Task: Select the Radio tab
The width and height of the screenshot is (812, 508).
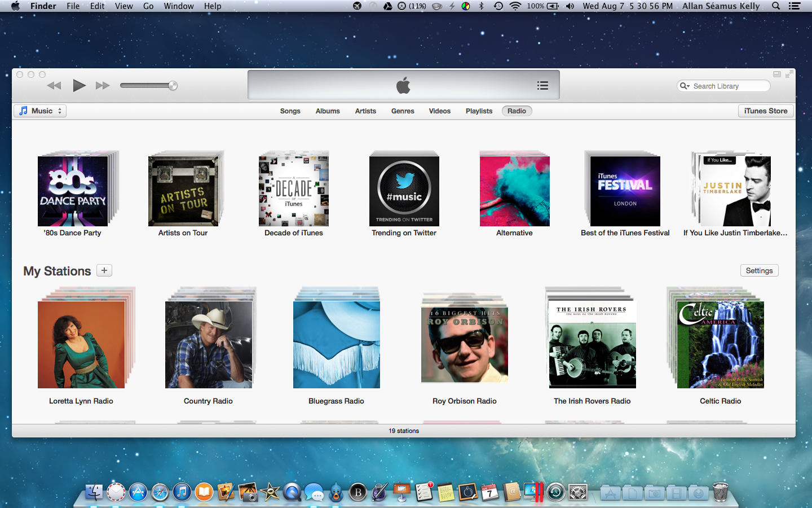Action: click(x=517, y=111)
